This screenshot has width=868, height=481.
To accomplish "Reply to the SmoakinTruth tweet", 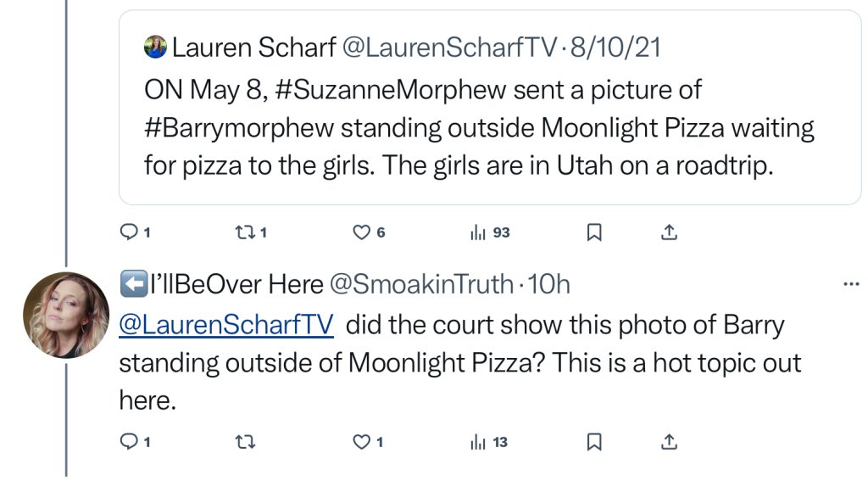I will pos(130,441).
